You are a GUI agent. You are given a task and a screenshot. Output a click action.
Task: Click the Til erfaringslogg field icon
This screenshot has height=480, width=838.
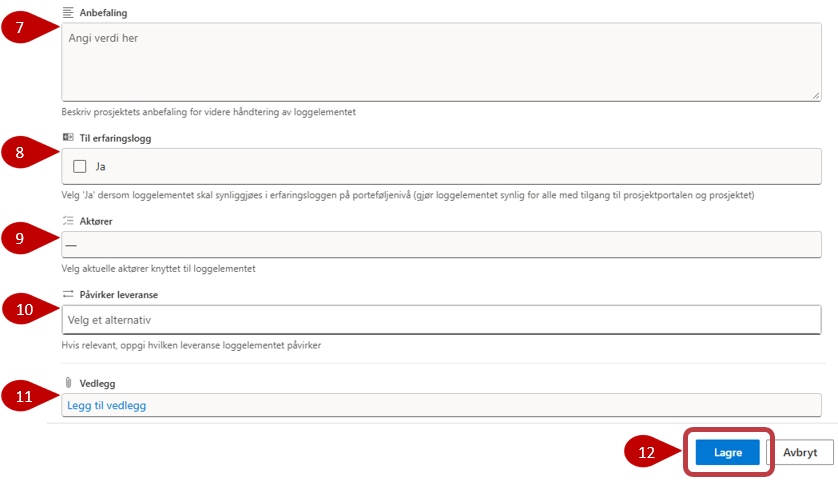coord(68,137)
